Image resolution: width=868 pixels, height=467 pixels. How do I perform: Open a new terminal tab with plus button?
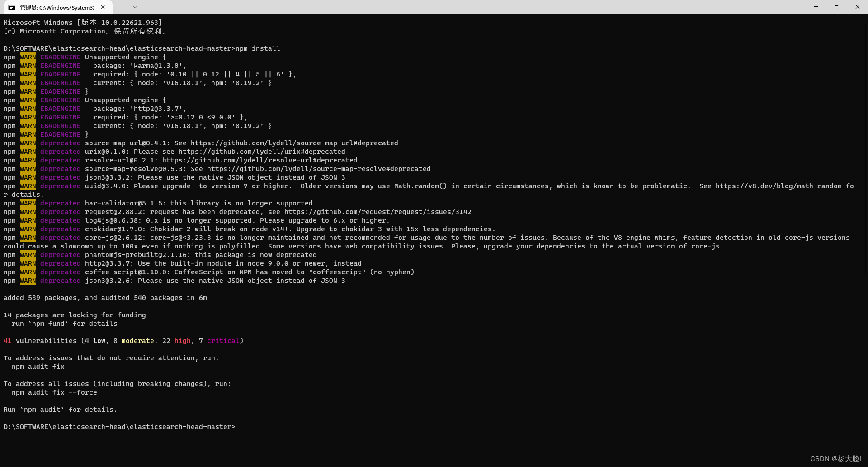click(122, 7)
